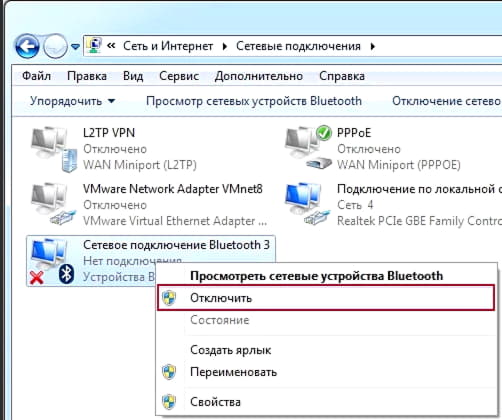Viewport: 502px width, 420px height.
Task: Click Просмотр сетевых устройств Bluetooth toolbar button
Action: [254, 101]
